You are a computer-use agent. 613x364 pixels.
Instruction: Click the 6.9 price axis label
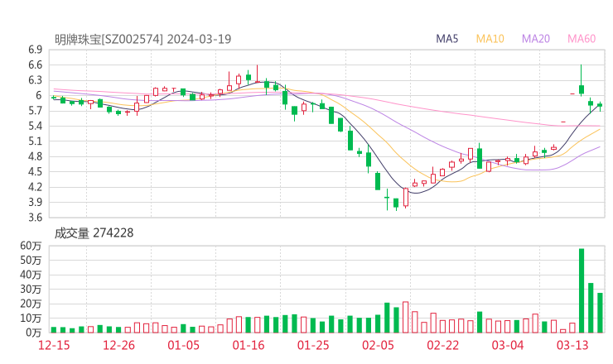click(x=35, y=50)
